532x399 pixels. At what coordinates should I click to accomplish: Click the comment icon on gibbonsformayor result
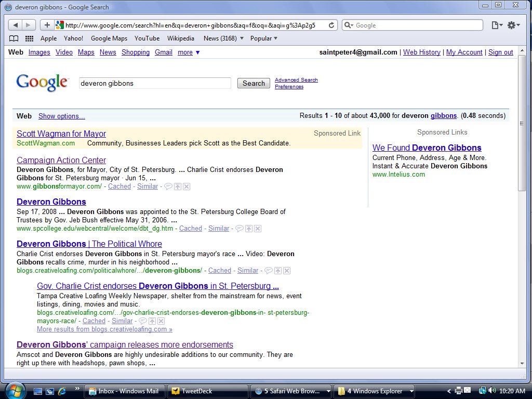pos(168,187)
